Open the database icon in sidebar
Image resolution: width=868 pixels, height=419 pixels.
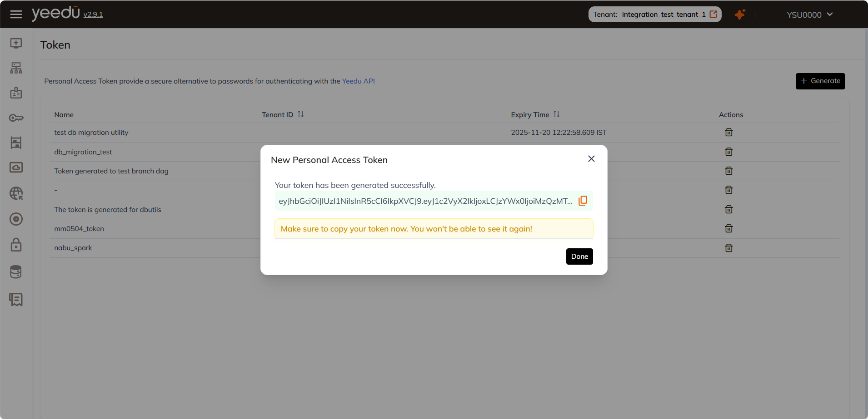point(16,272)
